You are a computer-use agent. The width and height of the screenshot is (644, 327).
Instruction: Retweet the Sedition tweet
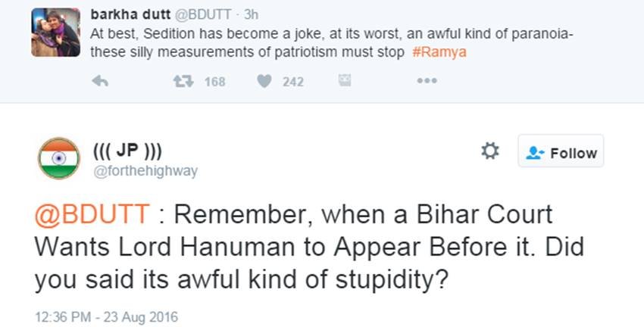[x=182, y=81]
